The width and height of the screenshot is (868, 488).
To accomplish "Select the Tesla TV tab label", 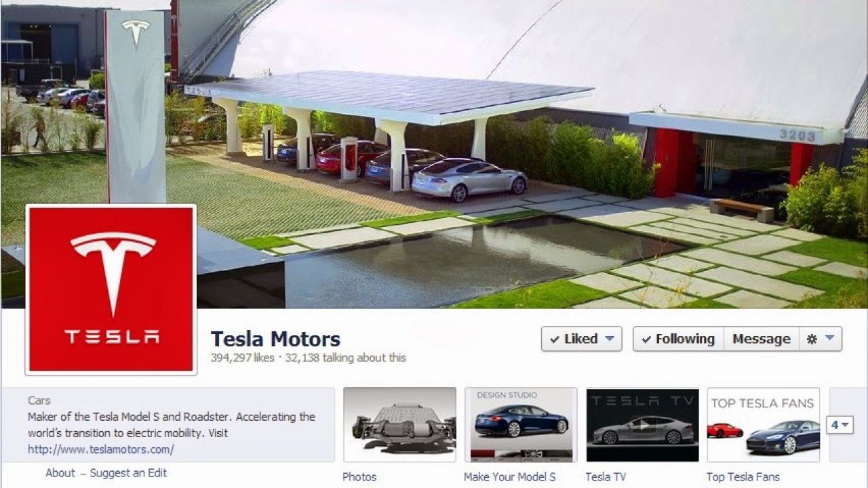I will 606,476.
